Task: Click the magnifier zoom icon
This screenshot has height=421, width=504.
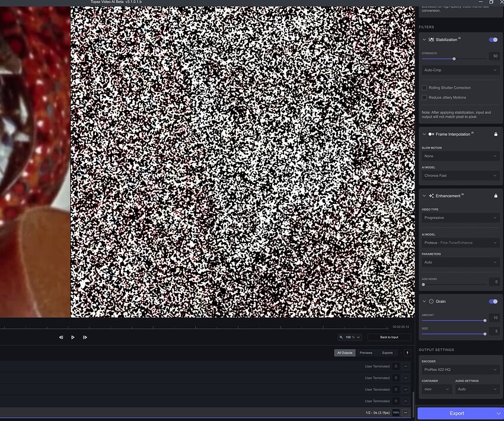Action: tap(341, 337)
